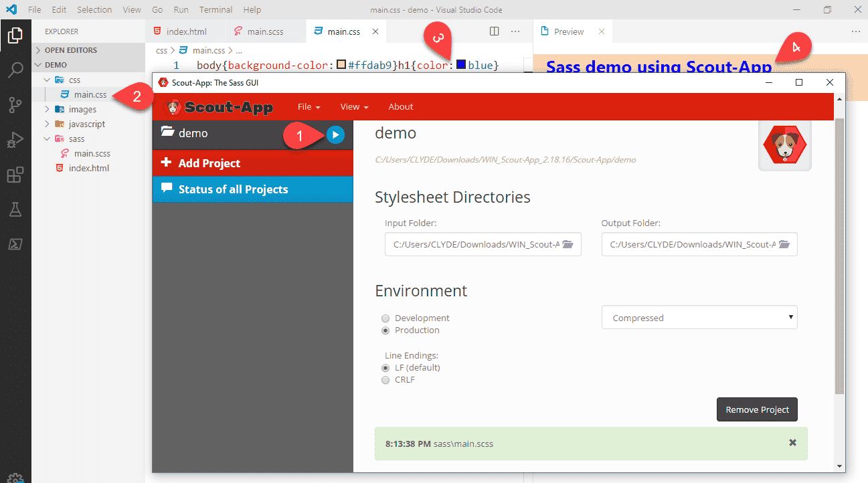Open Status of all Projects
The height and width of the screenshot is (483, 868).
[x=252, y=189]
